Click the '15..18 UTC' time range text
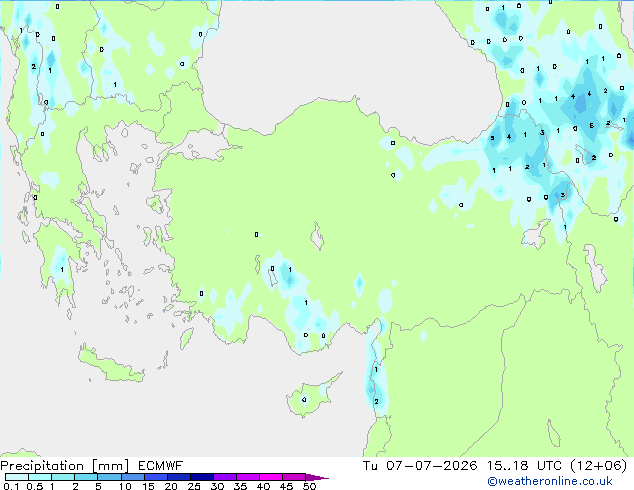This screenshot has height=490, width=634. pyautogui.click(x=524, y=466)
